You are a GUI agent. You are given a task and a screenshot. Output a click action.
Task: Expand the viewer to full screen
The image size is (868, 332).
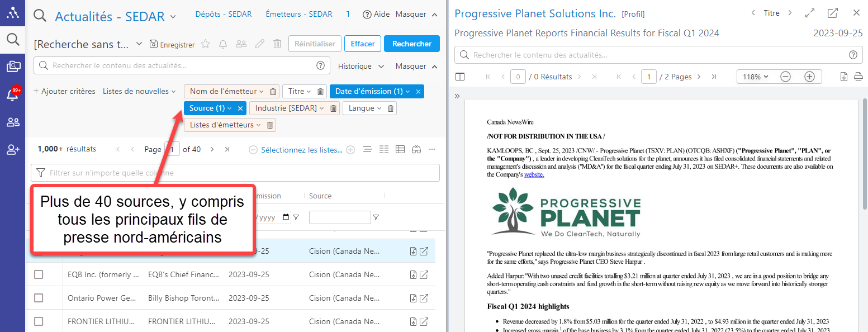point(809,13)
